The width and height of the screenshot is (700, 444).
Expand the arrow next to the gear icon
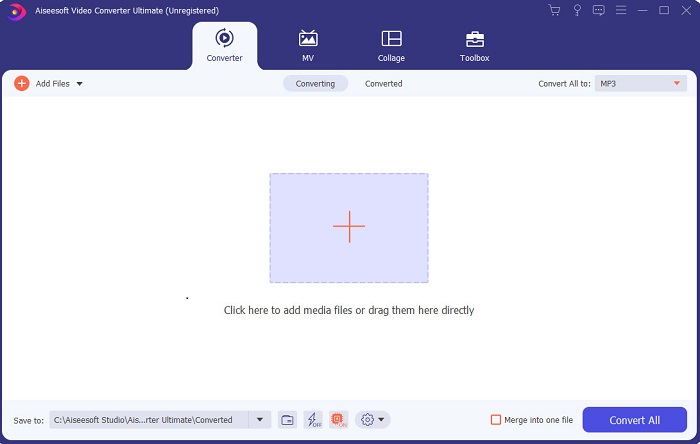tap(381, 419)
